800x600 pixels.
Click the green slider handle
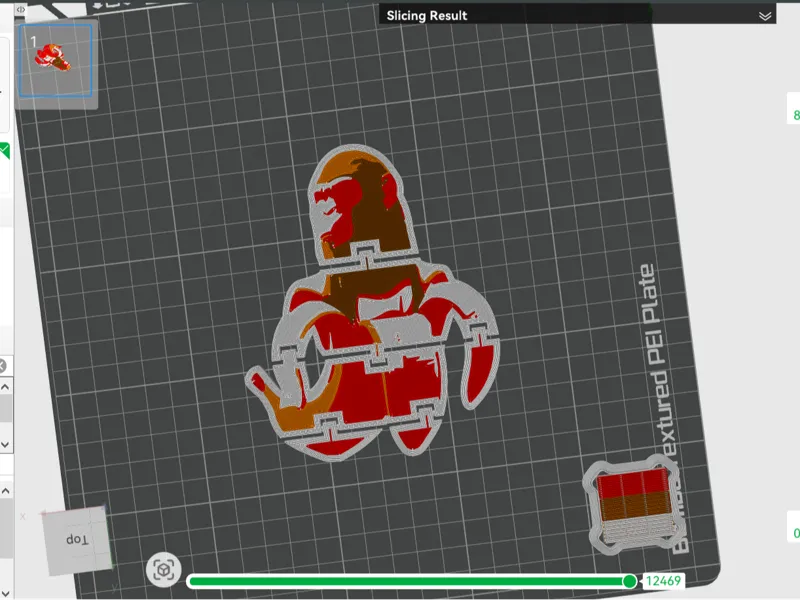(x=630, y=581)
